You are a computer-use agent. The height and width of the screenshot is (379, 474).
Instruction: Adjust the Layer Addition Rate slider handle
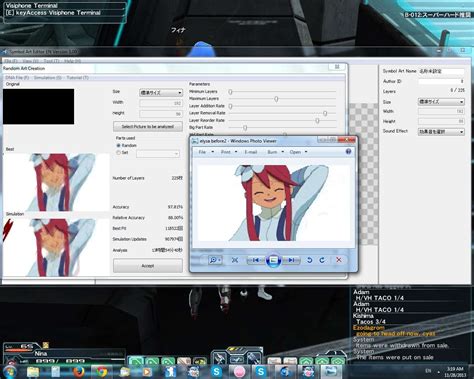[230, 106]
